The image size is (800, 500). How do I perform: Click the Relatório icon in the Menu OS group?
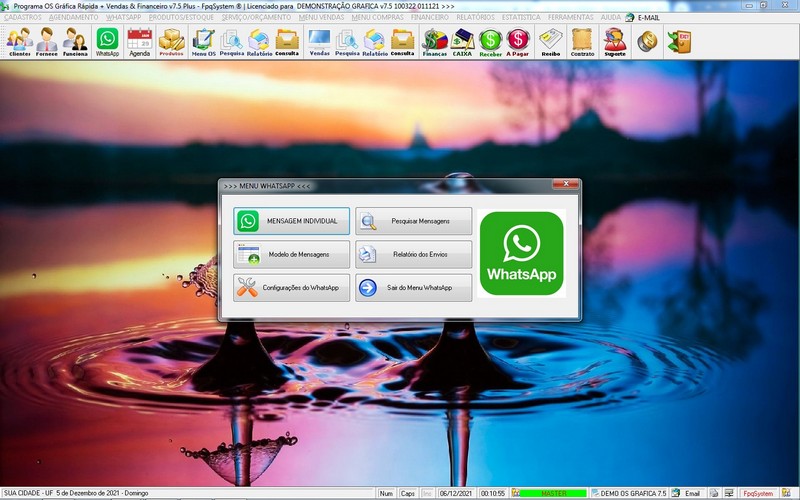tap(259, 42)
